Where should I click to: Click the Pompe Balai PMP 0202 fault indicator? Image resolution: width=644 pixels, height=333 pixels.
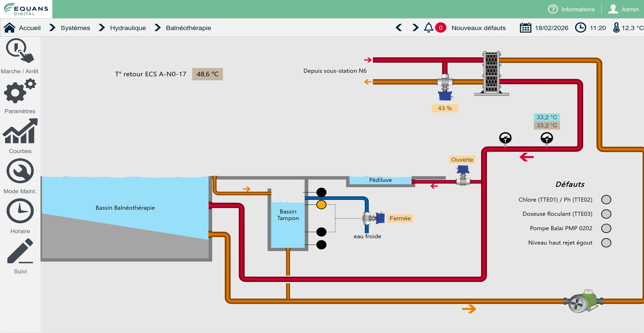pos(606,228)
